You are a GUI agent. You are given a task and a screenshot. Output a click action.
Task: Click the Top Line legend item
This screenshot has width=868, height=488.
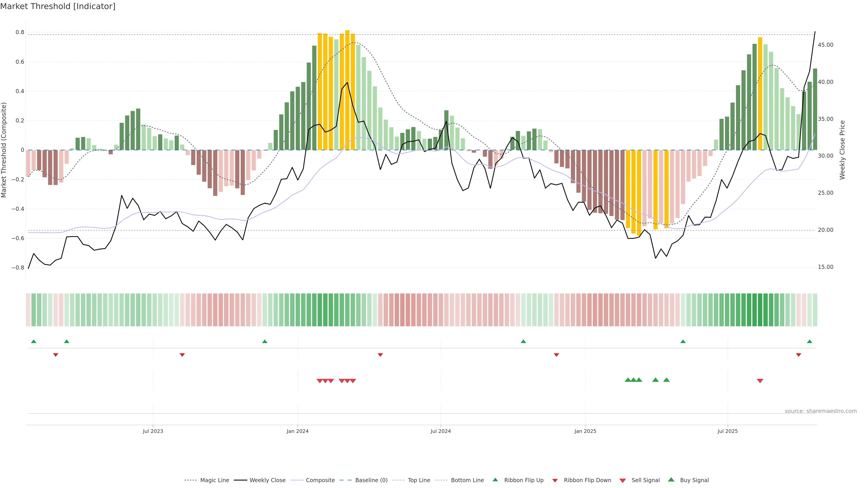[419, 480]
